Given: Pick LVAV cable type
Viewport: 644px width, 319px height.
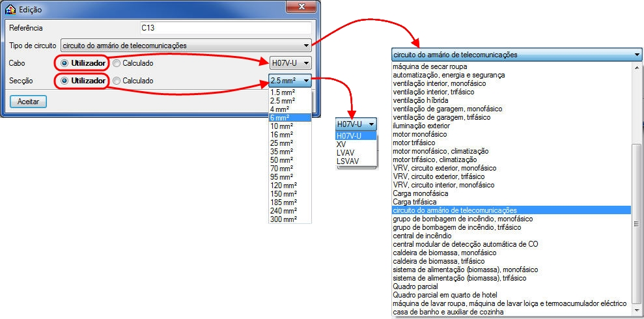Looking at the screenshot, I should point(356,153).
